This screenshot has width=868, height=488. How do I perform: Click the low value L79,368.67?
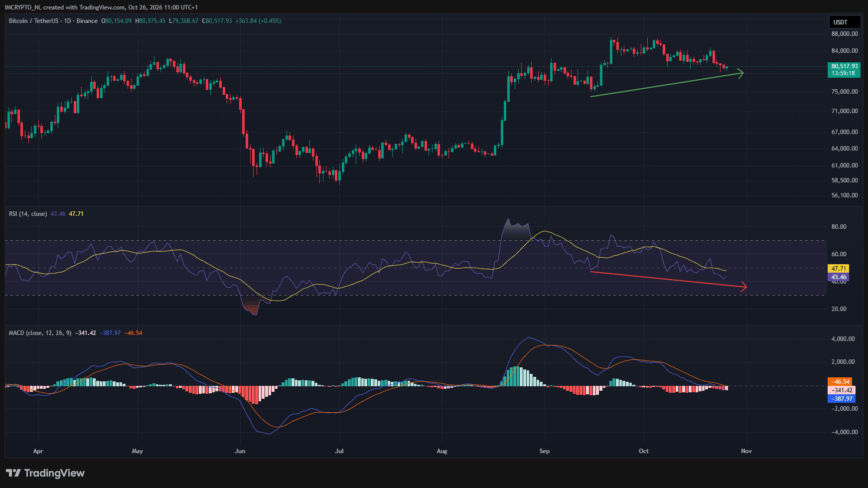[x=184, y=21]
